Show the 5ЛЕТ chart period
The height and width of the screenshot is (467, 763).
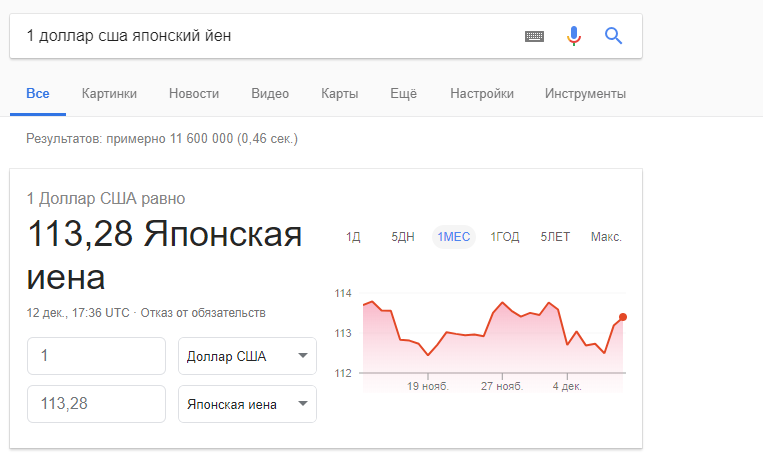(555, 237)
